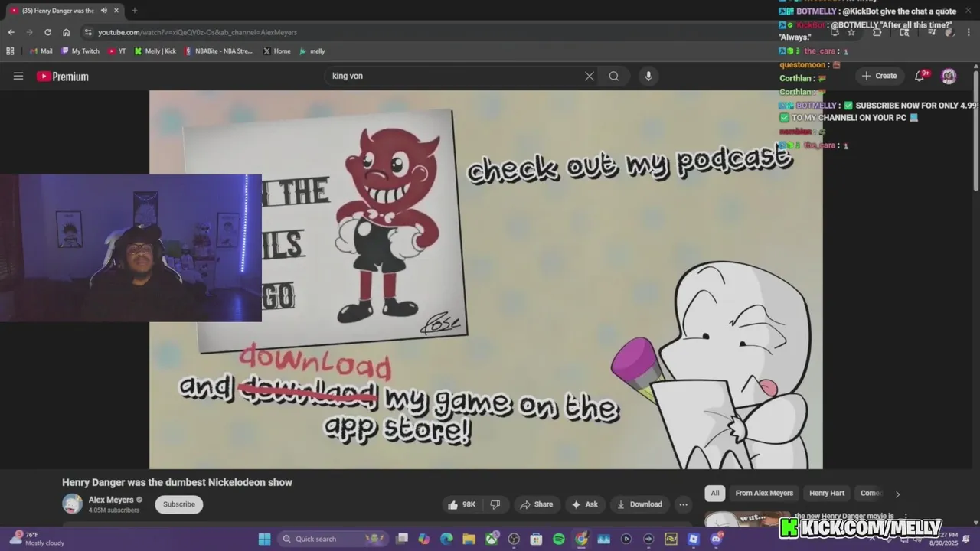980x551 pixels.
Task: Click the magnifier search button
Action: [x=614, y=76]
